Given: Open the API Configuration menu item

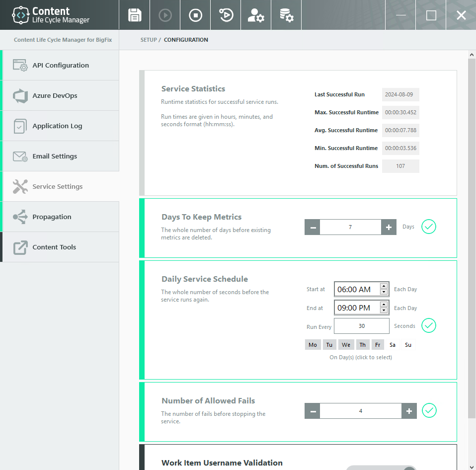Looking at the screenshot, I should click(61, 65).
